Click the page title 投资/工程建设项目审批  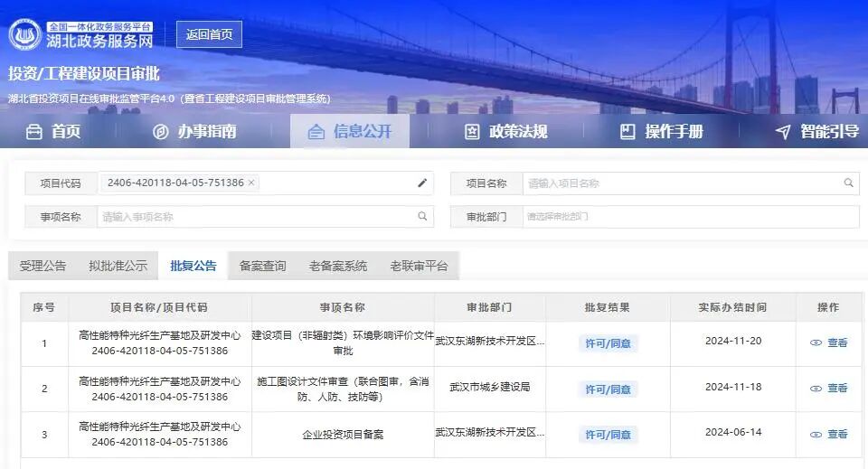pos(83,73)
